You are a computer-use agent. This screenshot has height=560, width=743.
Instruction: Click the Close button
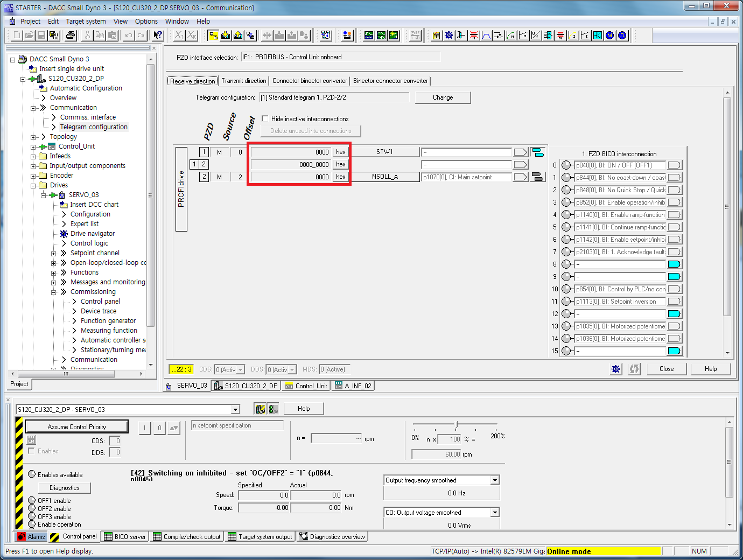[x=667, y=369]
